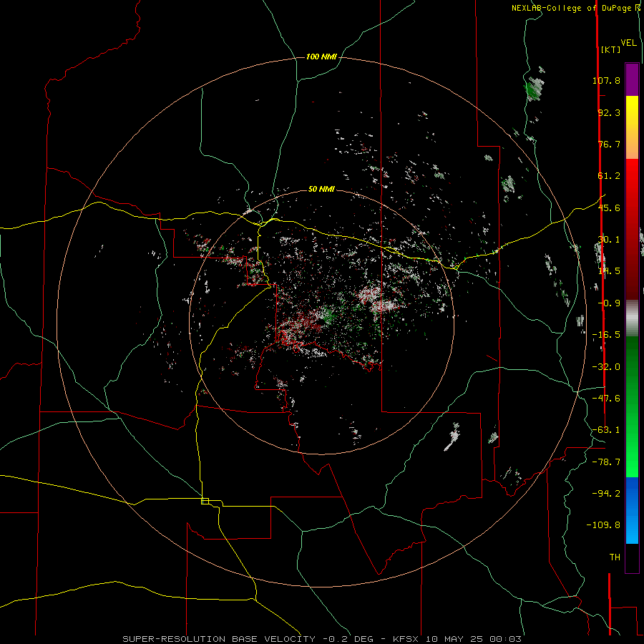Click the -63.1 legend value

606,430
